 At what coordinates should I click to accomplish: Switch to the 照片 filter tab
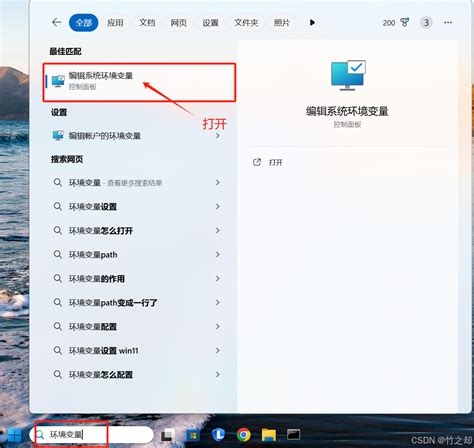[x=282, y=23]
